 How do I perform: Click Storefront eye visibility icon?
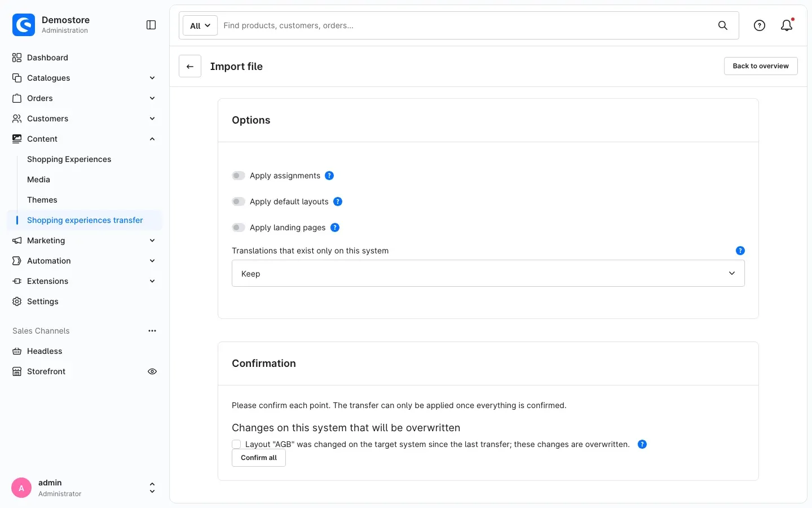[152, 371]
